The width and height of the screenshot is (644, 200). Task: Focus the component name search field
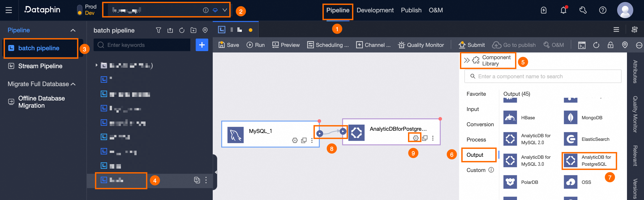[x=543, y=76]
